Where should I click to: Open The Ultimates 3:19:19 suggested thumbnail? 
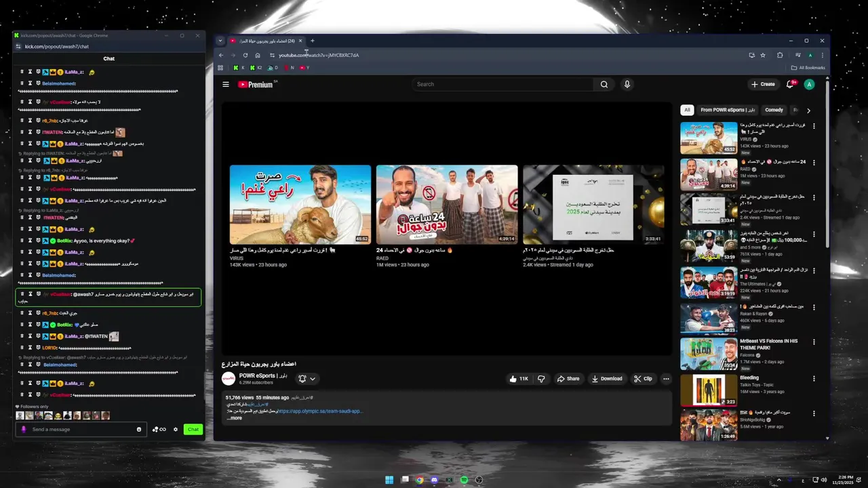point(709,283)
